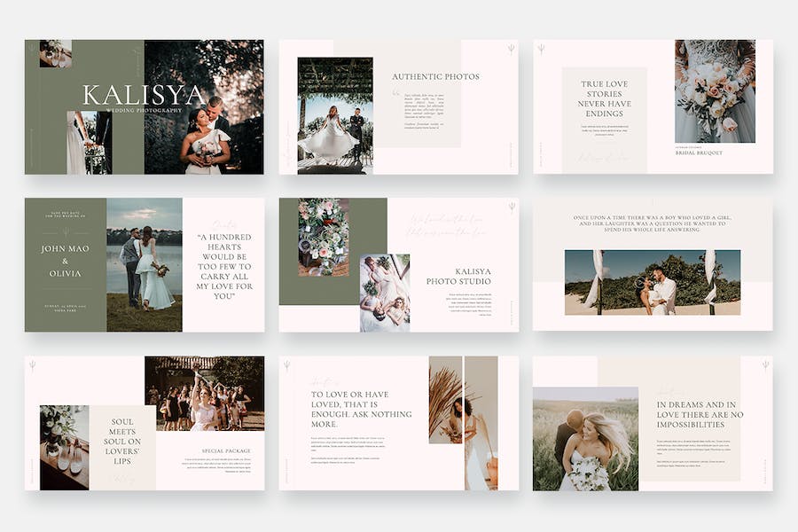Image resolution: width=798 pixels, height=532 pixels.
Task: Click the couple by the lake photo
Action: [144, 264]
